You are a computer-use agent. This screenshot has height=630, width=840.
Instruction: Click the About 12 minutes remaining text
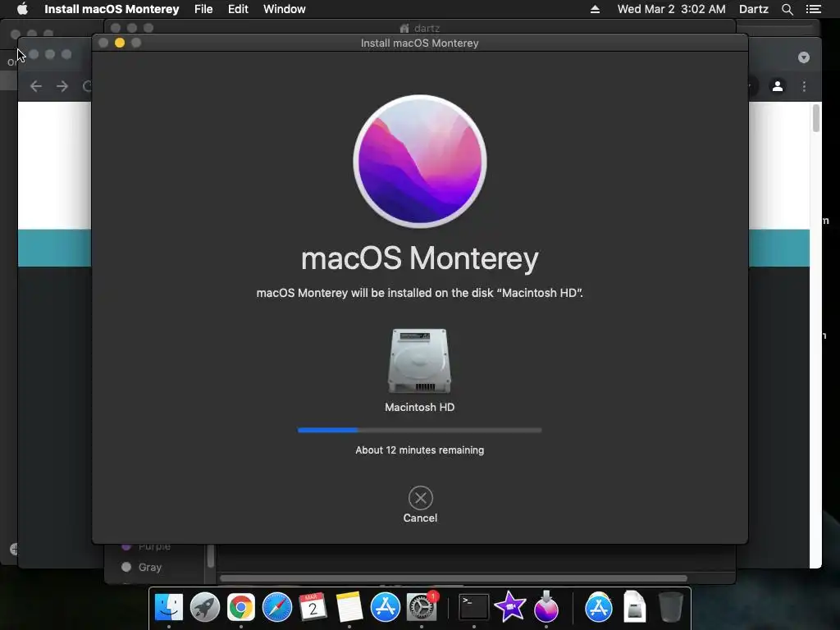[419, 450]
